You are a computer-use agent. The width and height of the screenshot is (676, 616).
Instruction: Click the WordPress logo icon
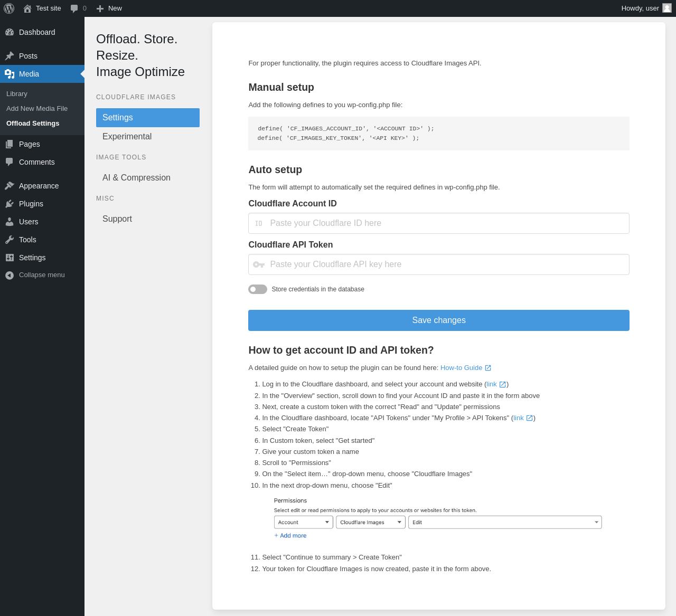[x=9, y=8]
